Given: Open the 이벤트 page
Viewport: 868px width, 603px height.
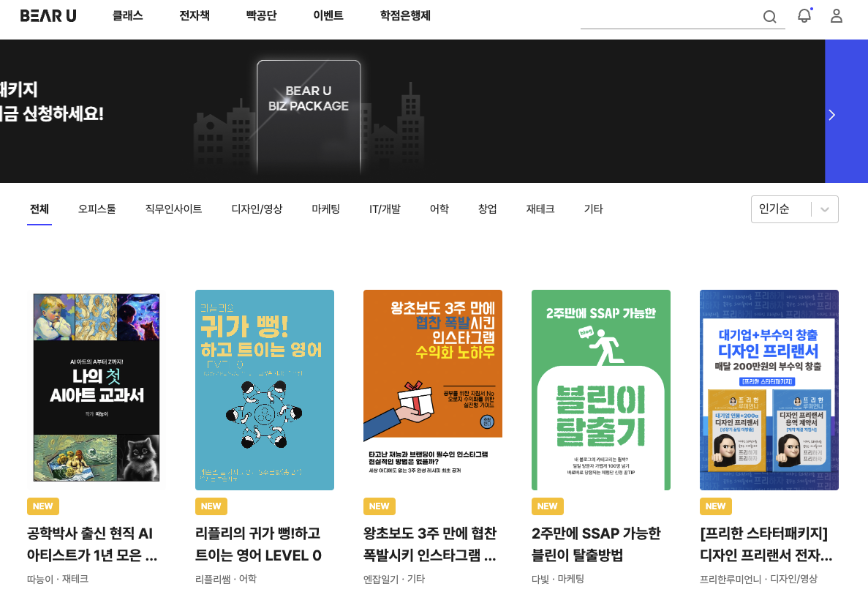Looking at the screenshot, I should [x=327, y=15].
